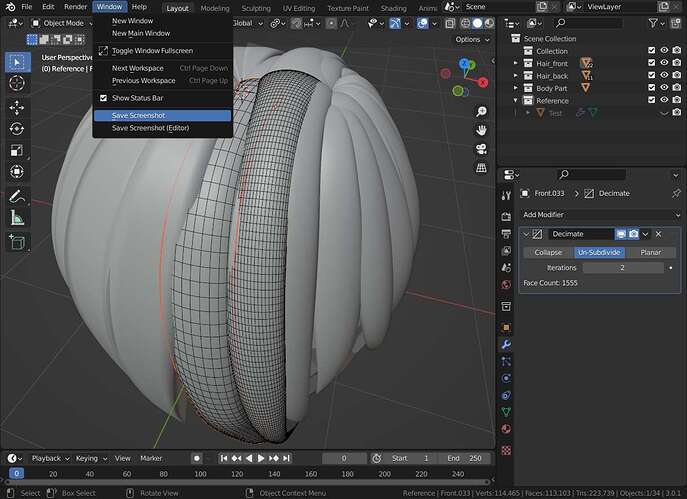The height and width of the screenshot is (499, 687).
Task: Select Collapse decimate mode
Action: point(548,252)
